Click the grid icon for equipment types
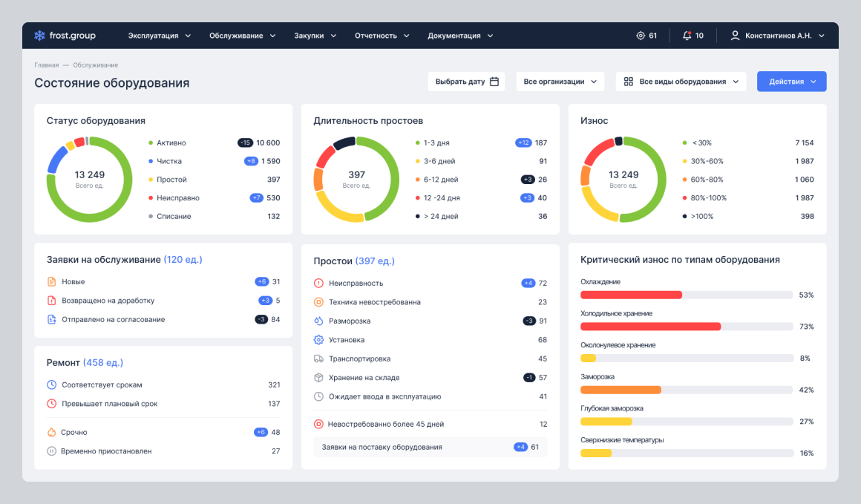 (628, 82)
